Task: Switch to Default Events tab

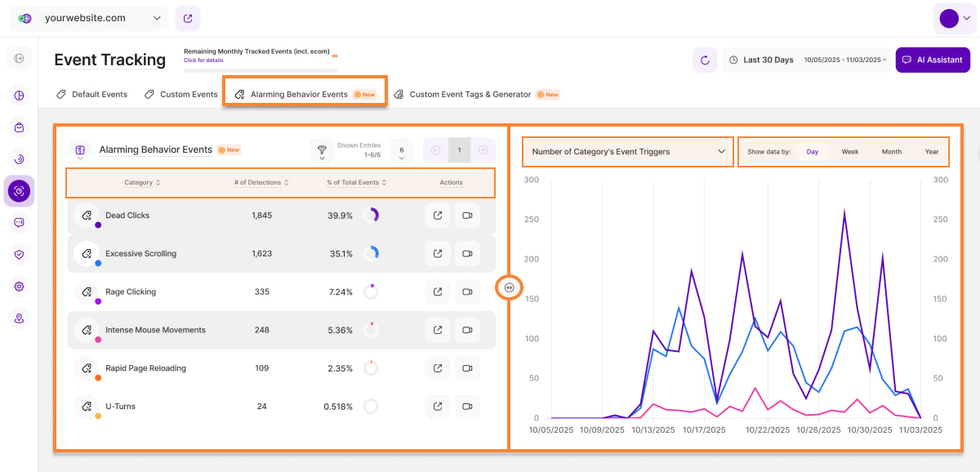Action: pyautogui.click(x=92, y=94)
